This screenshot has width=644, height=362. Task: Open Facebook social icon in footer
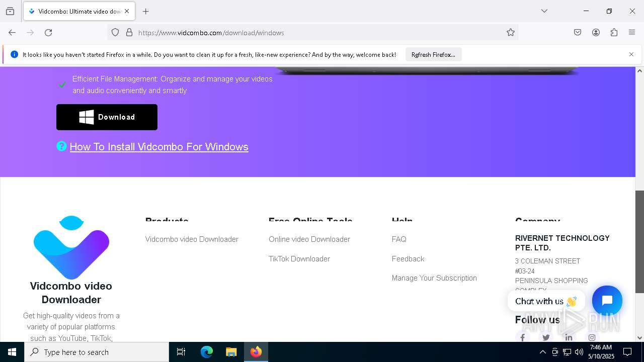point(523,337)
